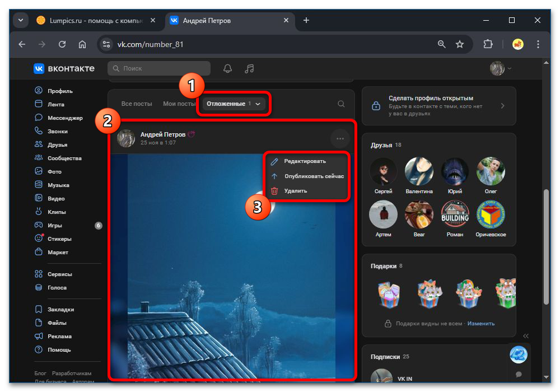Screen dimensions: 560x392
Task: Click the browser address bar URL
Action: pyautogui.click(x=150, y=44)
